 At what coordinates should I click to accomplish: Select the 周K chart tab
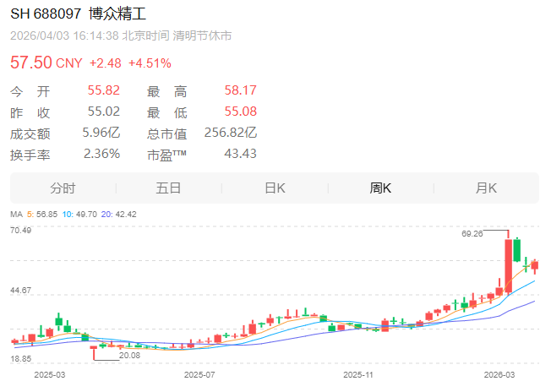point(380,188)
